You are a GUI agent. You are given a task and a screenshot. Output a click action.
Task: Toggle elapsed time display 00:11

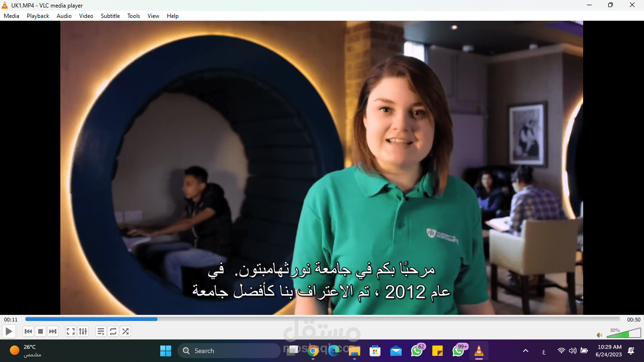click(x=11, y=320)
